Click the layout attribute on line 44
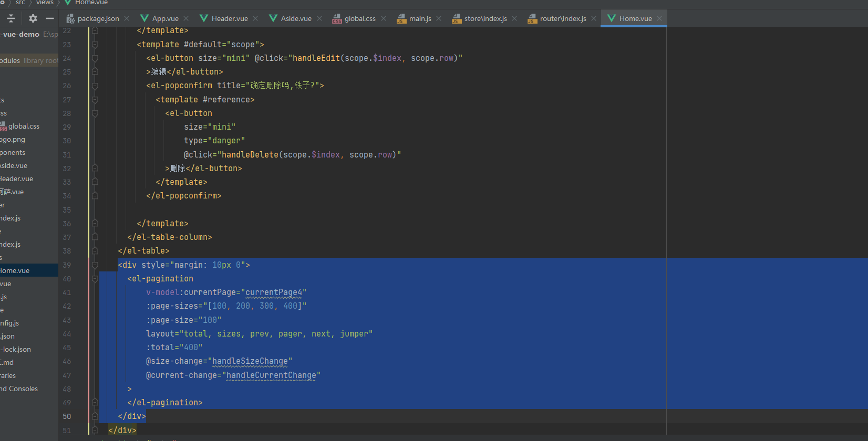The image size is (868, 441). pyautogui.click(x=260, y=334)
